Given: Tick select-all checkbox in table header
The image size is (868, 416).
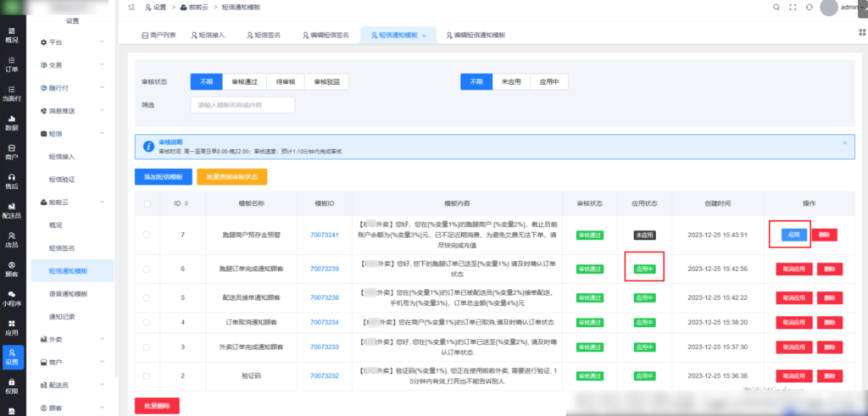Looking at the screenshot, I should (147, 203).
